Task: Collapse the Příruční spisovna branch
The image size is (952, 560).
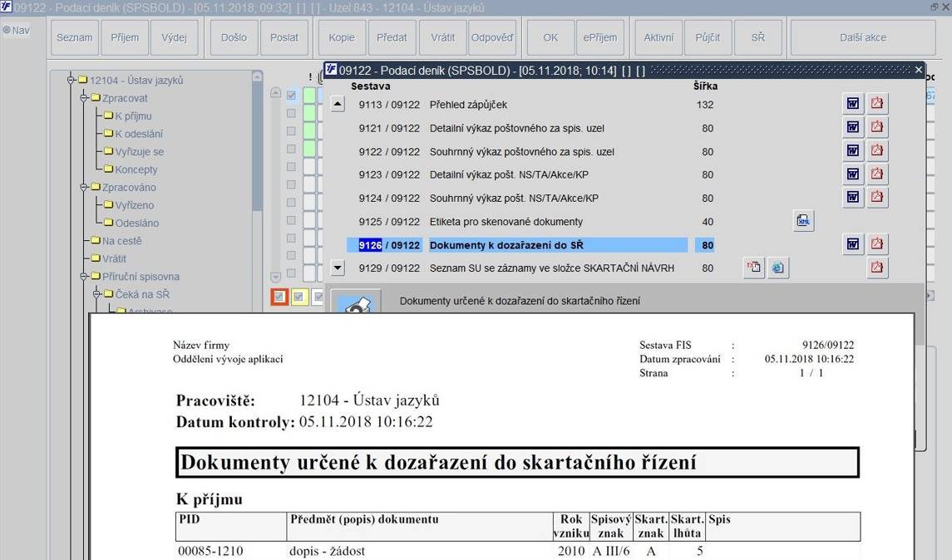Action: point(84,276)
